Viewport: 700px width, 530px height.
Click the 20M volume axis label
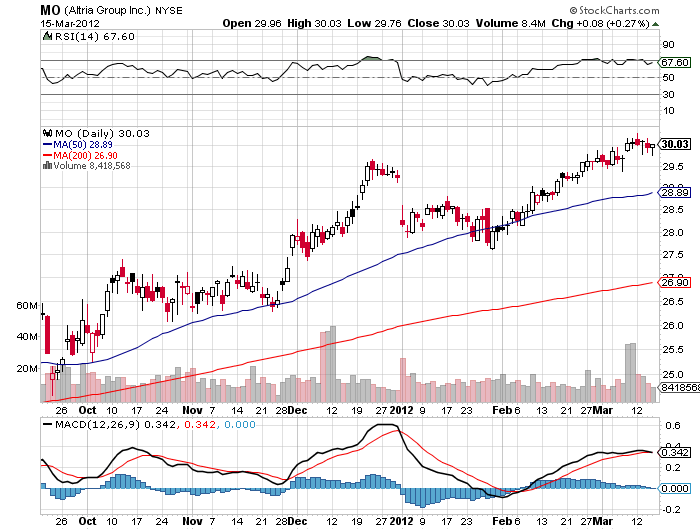27,369
